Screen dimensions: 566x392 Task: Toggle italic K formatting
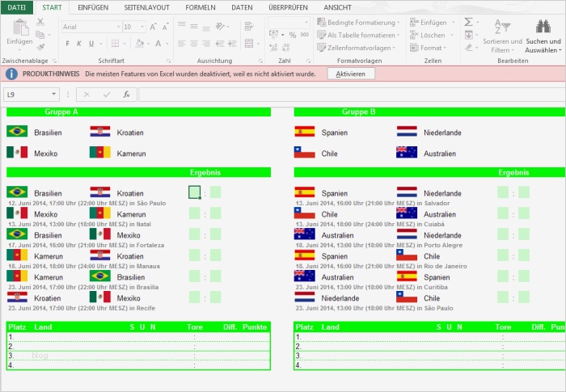(79, 44)
